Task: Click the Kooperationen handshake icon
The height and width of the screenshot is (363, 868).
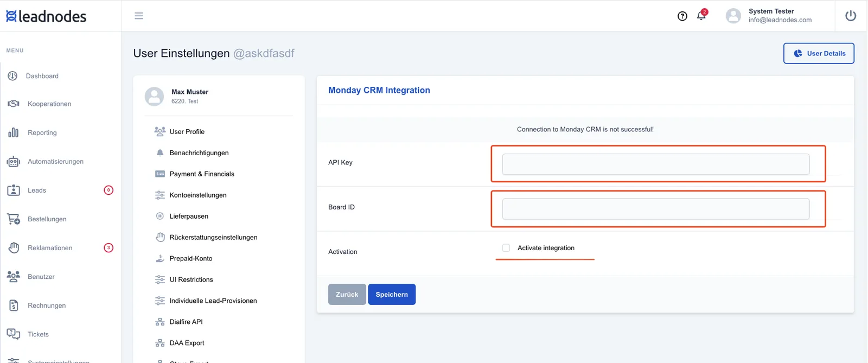Action: [14, 104]
